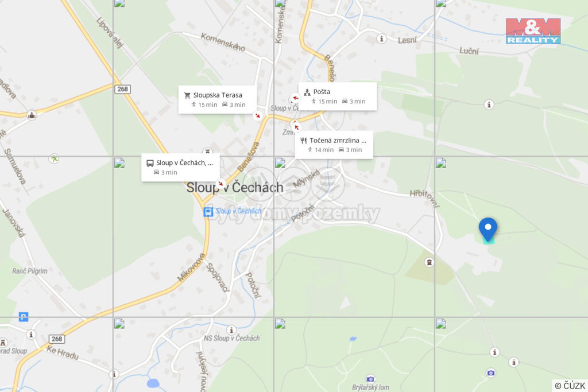Viewport: 588px width, 392px height.
Task: Click the suitcase icon on the western road
Action: coord(32,115)
